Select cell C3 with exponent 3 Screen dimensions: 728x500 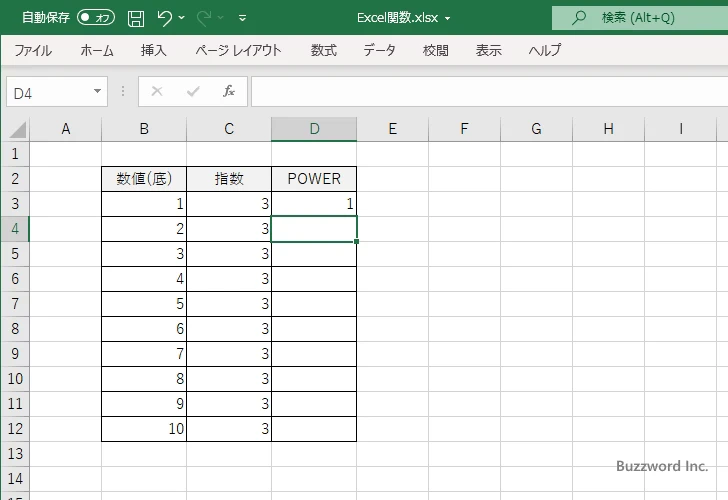229,204
